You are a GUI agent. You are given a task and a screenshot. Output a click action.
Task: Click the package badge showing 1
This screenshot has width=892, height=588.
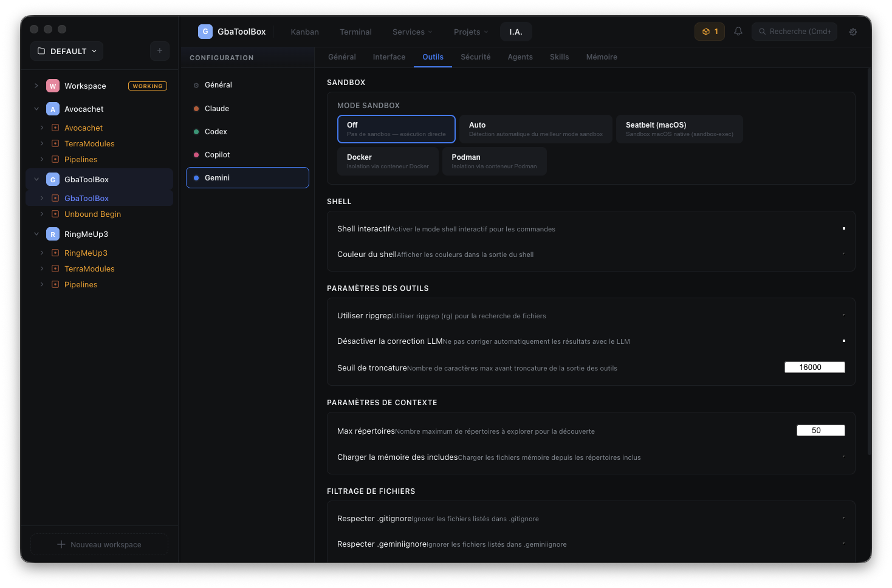710,32
